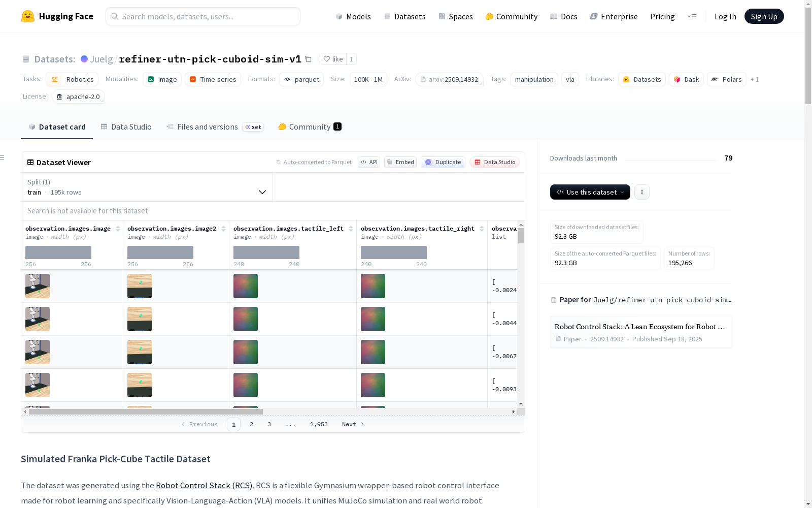
Task: Click the red Data Studio button
Action: [x=495, y=162]
